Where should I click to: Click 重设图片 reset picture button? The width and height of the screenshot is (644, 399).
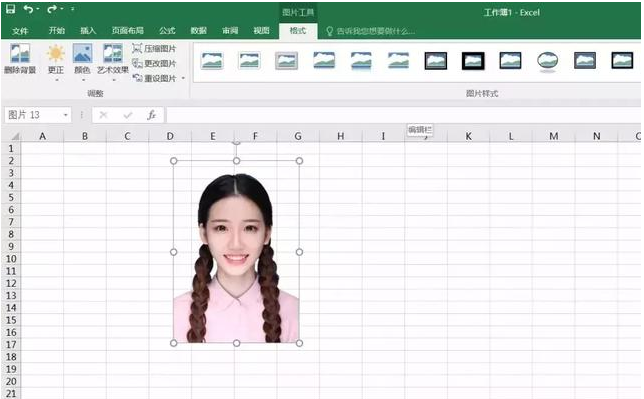(x=154, y=78)
